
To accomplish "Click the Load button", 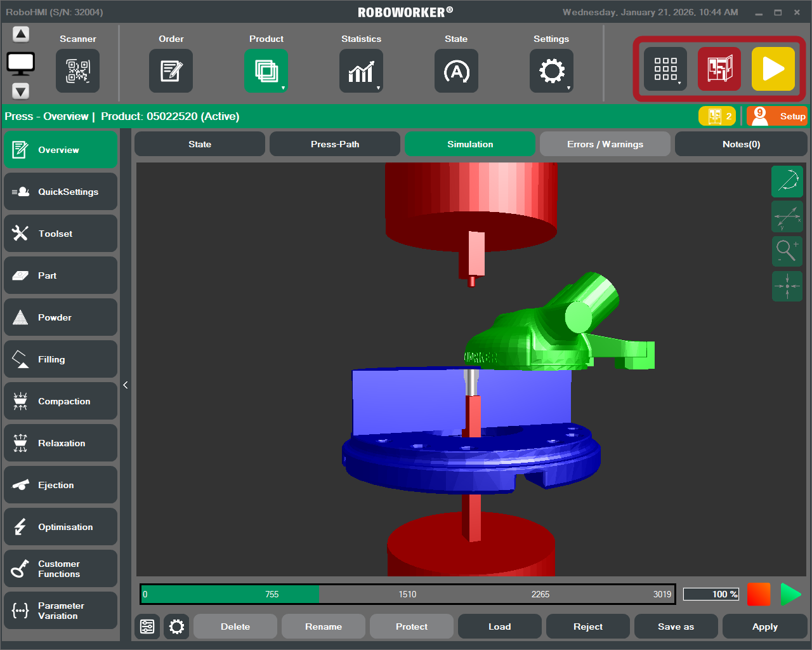I will (500, 627).
